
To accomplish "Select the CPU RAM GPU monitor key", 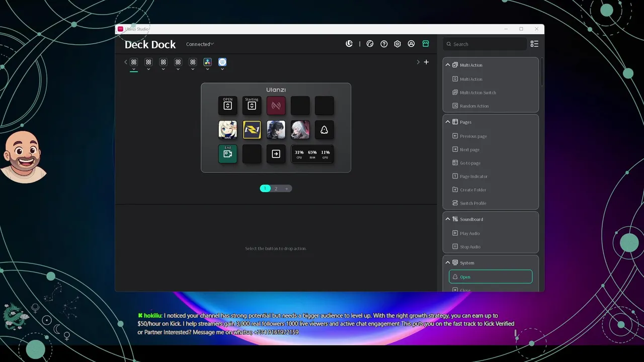I will tap(312, 154).
